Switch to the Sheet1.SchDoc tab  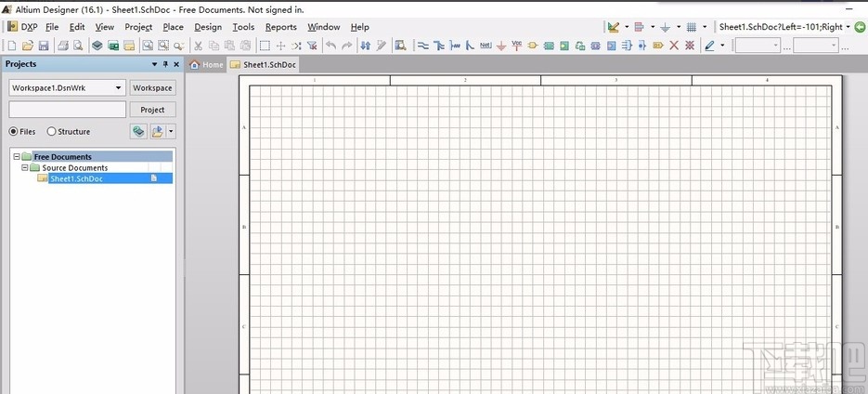point(264,65)
